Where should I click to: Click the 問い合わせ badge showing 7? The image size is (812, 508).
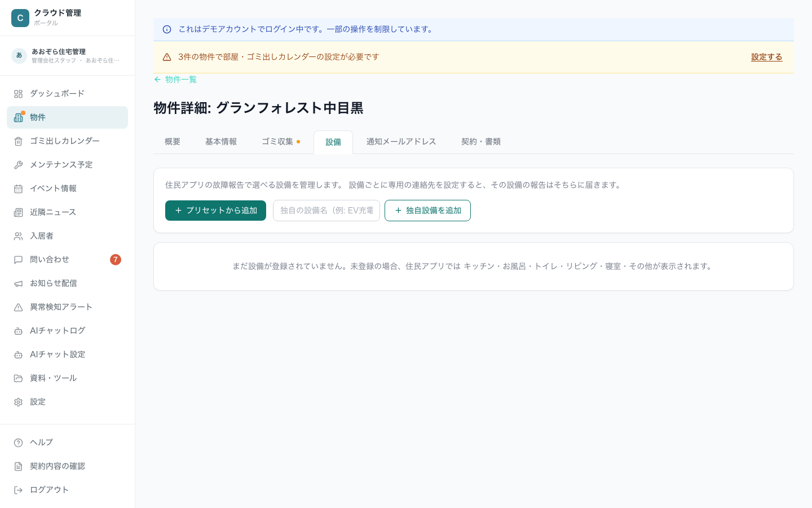click(116, 260)
